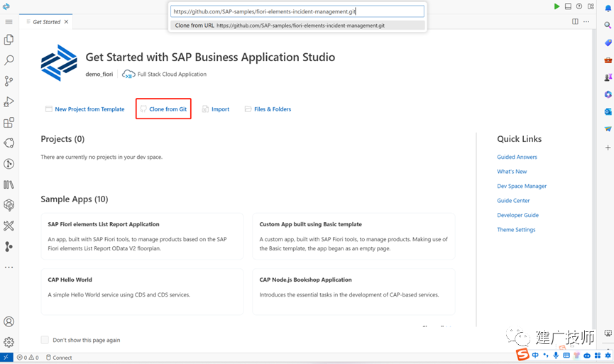The image size is (614, 364).
Task: Open Custom App built using Basic template card
Action: point(353,236)
